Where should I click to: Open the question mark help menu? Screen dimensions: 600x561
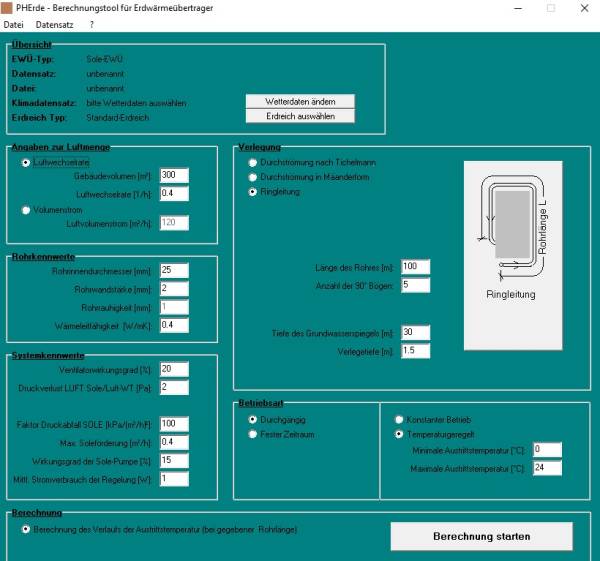92,23
